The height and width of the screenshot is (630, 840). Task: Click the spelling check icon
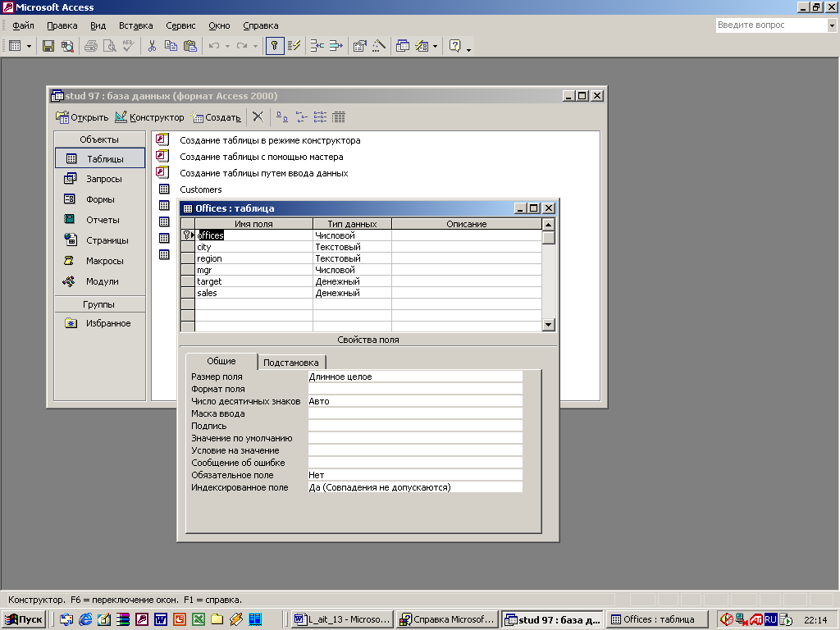(128, 46)
